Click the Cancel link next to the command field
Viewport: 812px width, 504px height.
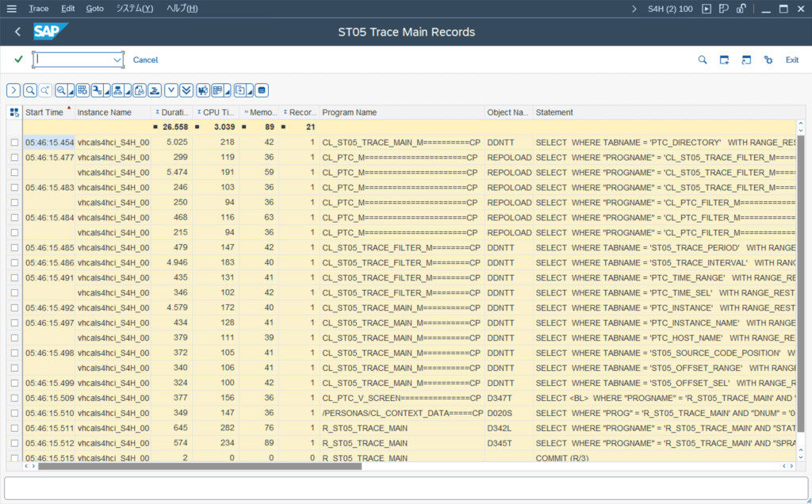145,59
